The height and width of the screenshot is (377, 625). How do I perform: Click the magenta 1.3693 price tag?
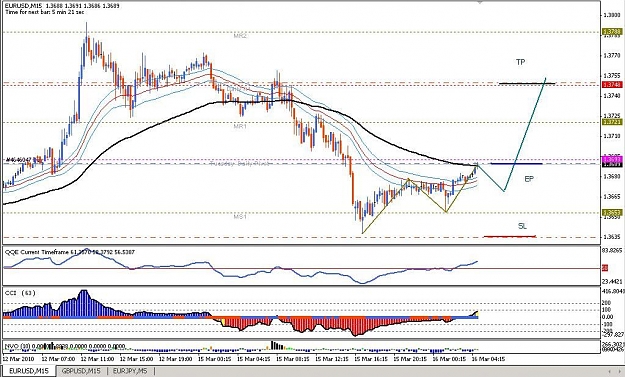tap(612, 159)
